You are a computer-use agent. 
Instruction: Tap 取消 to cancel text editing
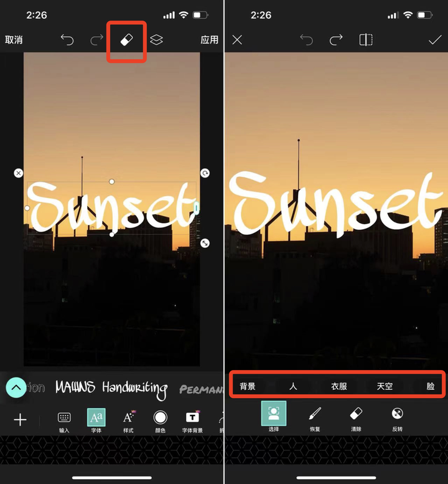[x=14, y=40]
